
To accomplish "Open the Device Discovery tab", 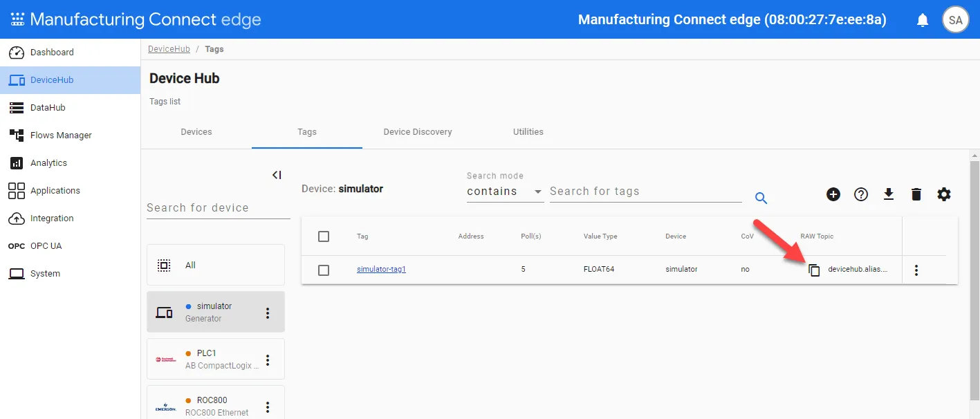I will (418, 132).
